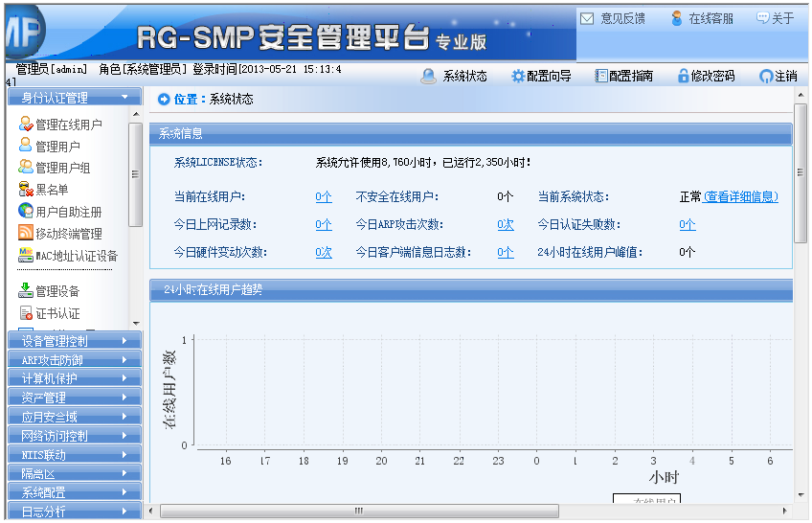Viewport: 812px width, 523px height.
Task: Go to 系统状态 in the top menu
Action: point(464,76)
